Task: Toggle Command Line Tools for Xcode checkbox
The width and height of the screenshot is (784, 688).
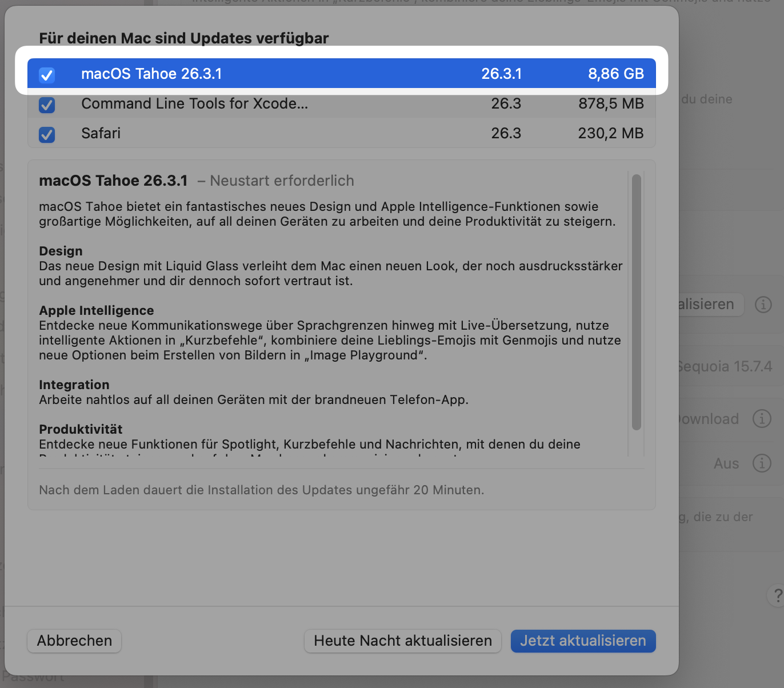Action: (x=47, y=104)
